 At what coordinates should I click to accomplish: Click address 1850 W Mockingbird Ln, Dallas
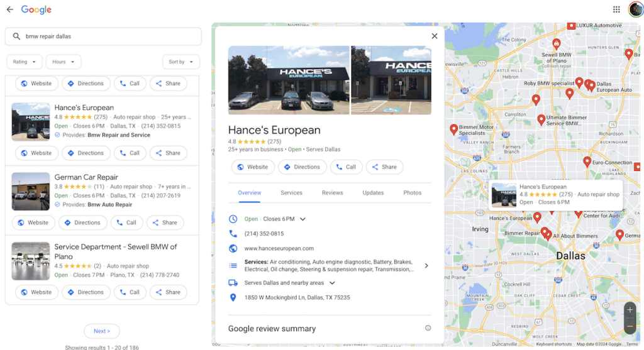(x=297, y=297)
